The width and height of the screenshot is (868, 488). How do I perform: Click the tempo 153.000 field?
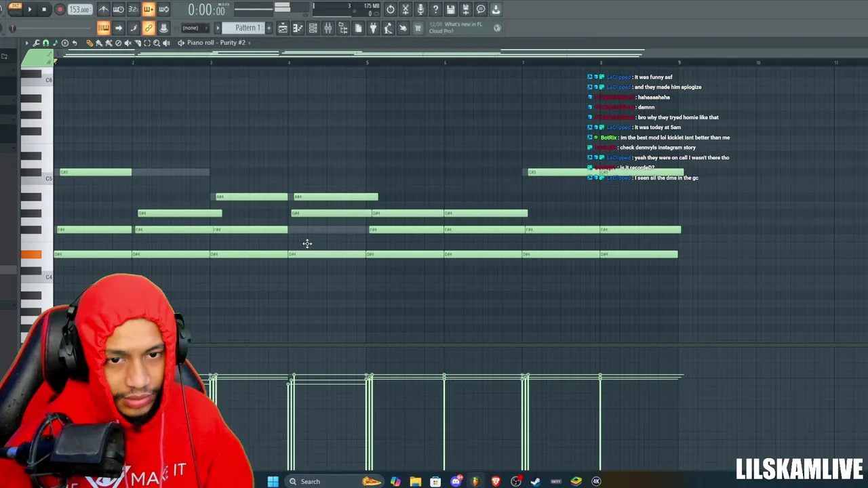click(80, 9)
